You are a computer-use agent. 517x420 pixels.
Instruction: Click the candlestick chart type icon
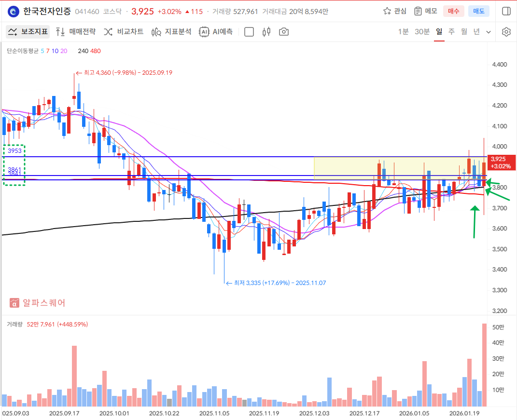point(266,32)
